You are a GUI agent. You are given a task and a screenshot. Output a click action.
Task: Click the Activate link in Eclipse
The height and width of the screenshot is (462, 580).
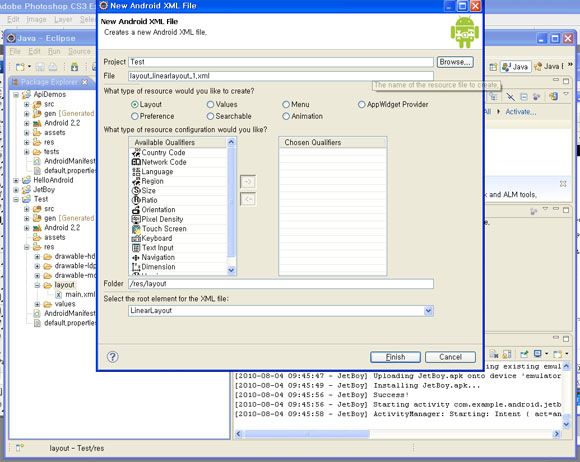[x=521, y=112]
